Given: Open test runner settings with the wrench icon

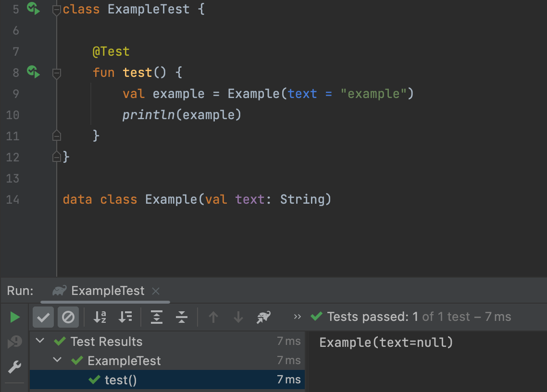Looking at the screenshot, I should (x=15, y=367).
